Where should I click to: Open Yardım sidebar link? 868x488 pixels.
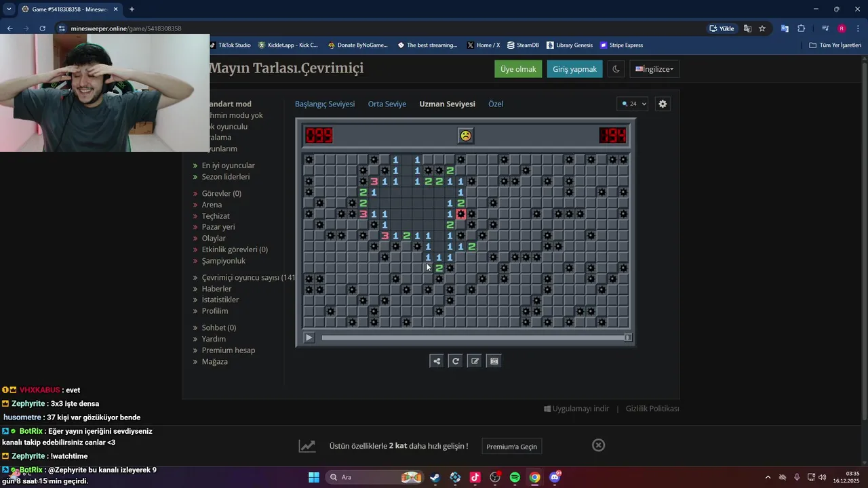[x=214, y=339]
